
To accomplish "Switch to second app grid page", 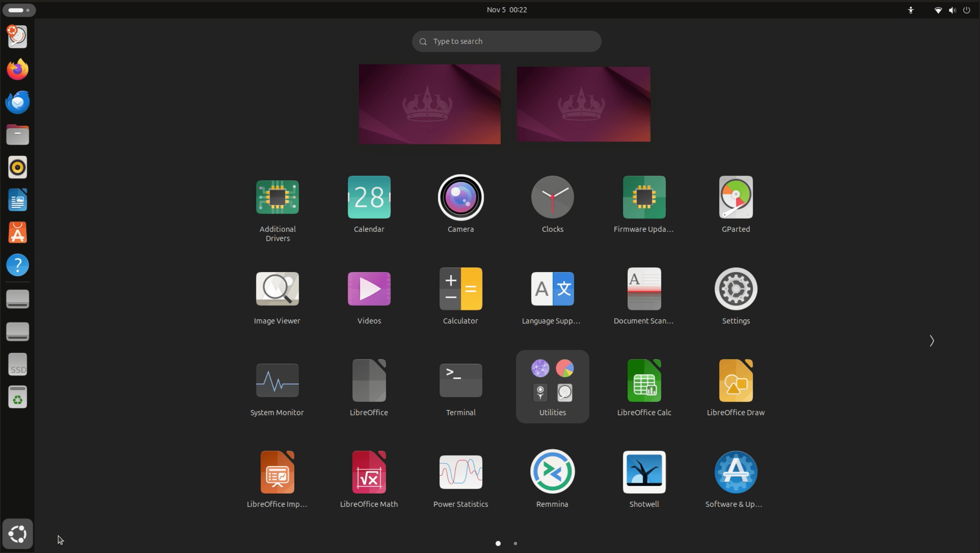I will [x=515, y=544].
